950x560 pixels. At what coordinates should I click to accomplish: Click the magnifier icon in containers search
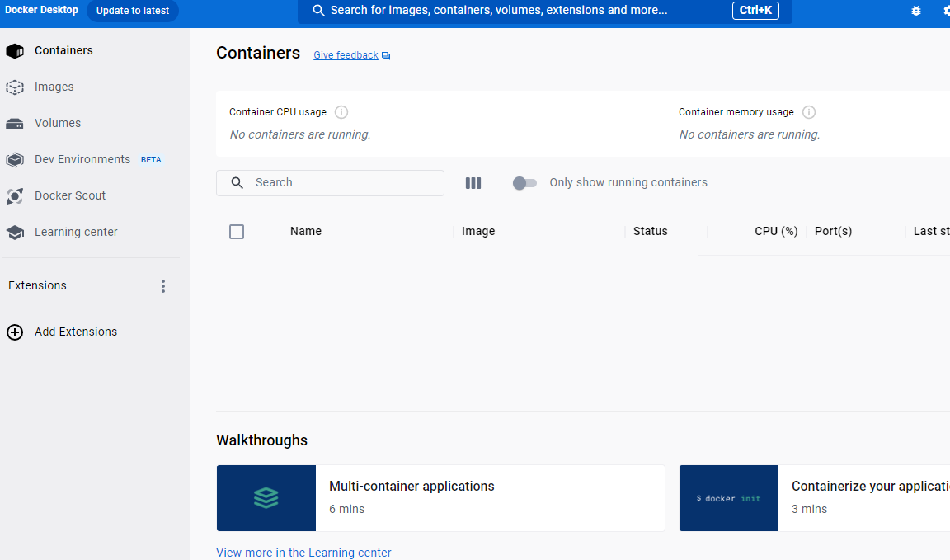click(237, 183)
